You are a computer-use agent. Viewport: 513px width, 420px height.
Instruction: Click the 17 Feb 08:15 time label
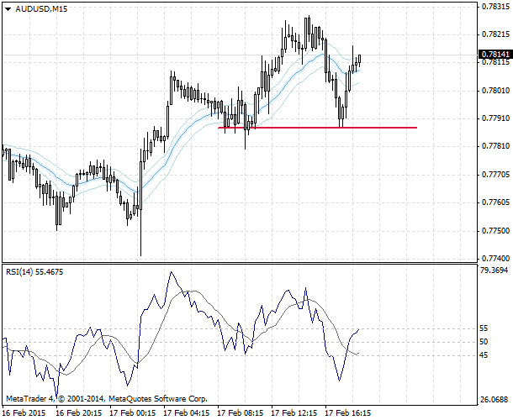point(241,412)
